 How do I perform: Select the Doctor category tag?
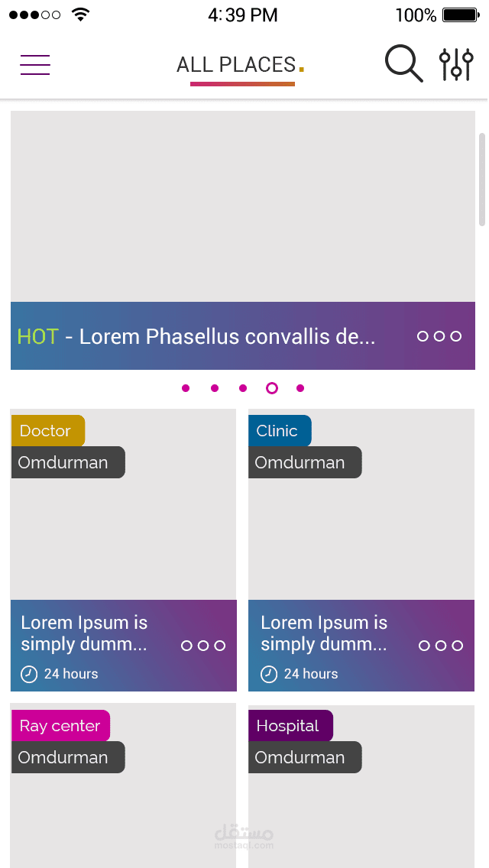pos(47,431)
